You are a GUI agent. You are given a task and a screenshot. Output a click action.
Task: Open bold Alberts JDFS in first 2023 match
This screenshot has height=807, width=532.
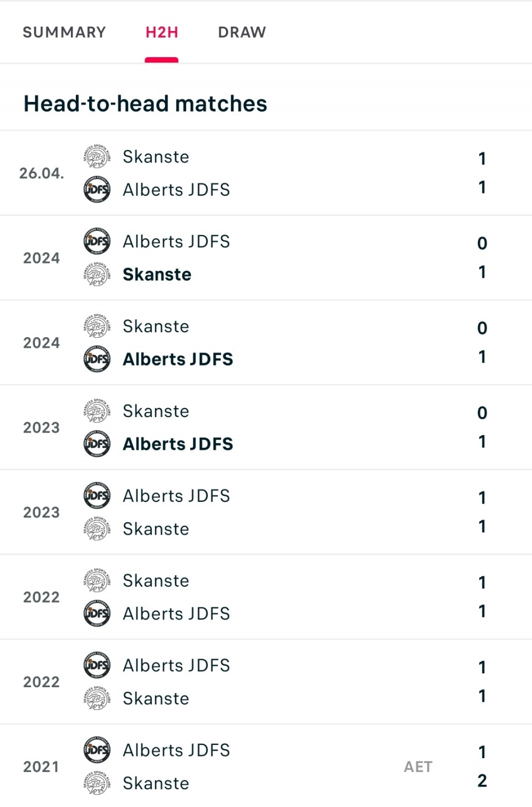178,444
